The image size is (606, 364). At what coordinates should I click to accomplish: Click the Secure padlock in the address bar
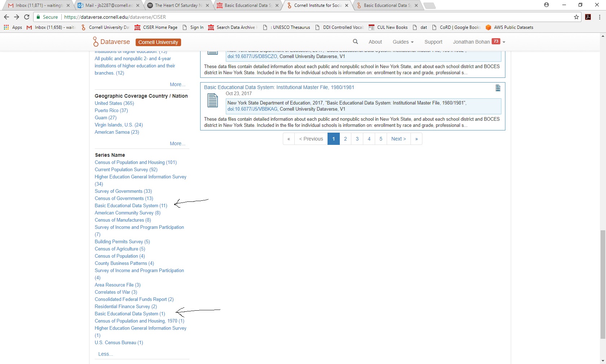coord(38,17)
